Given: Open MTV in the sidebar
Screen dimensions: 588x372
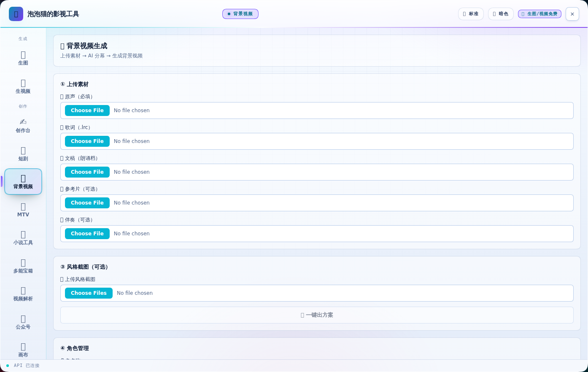Looking at the screenshot, I should pos(23,210).
